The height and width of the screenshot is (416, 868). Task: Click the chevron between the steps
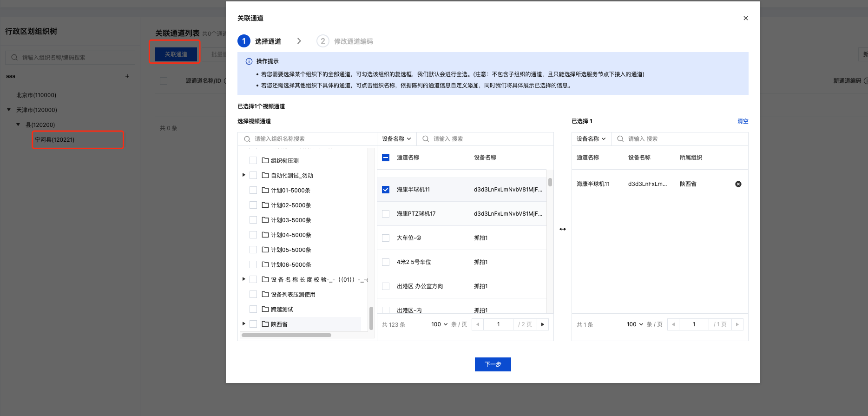point(299,41)
